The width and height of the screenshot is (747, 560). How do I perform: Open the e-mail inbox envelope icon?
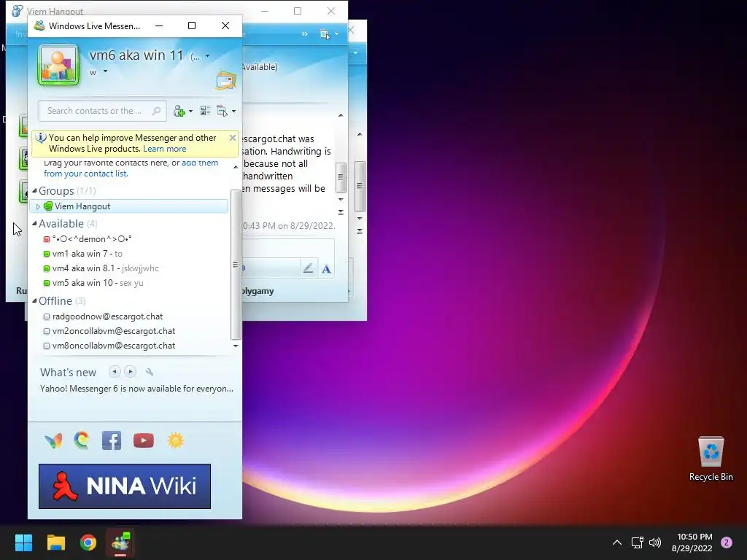[x=226, y=80]
